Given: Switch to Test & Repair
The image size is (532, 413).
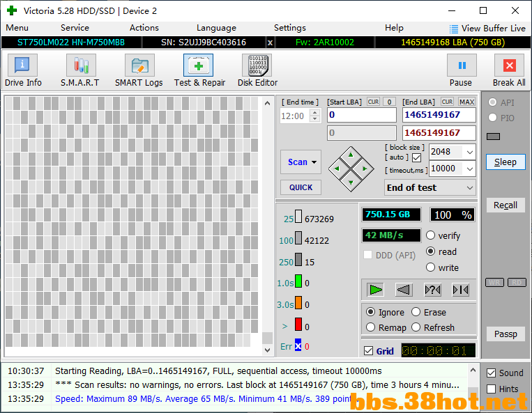Looking at the screenshot, I should point(199,65).
